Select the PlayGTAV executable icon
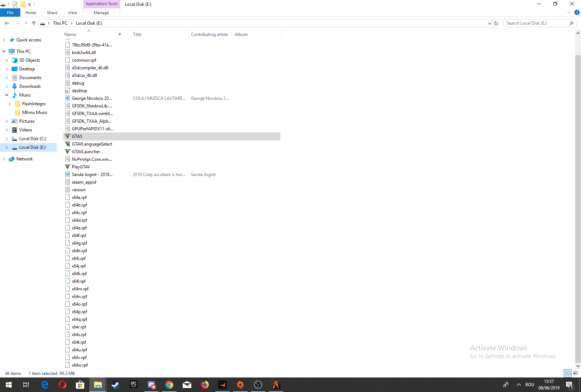The height and width of the screenshot is (392, 581). tap(68, 167)
